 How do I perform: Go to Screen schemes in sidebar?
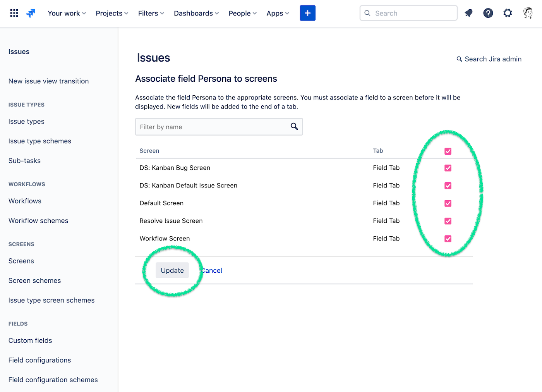34,280
